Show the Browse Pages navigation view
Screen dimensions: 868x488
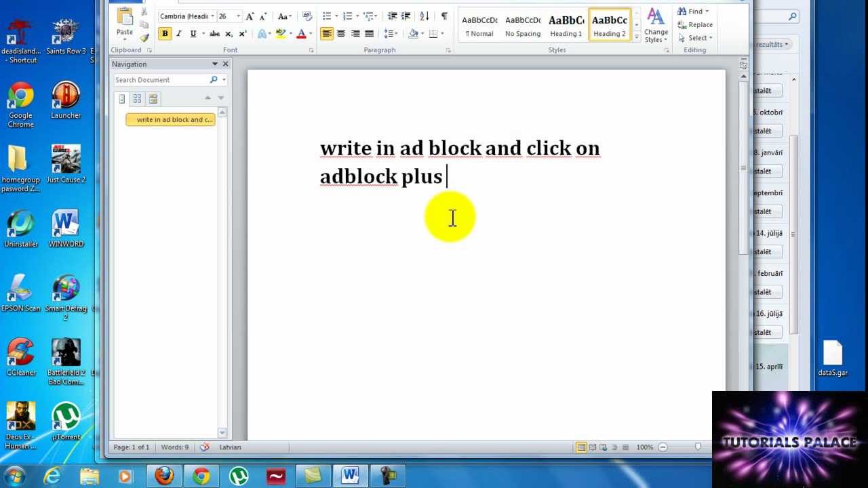coord(137,99)
